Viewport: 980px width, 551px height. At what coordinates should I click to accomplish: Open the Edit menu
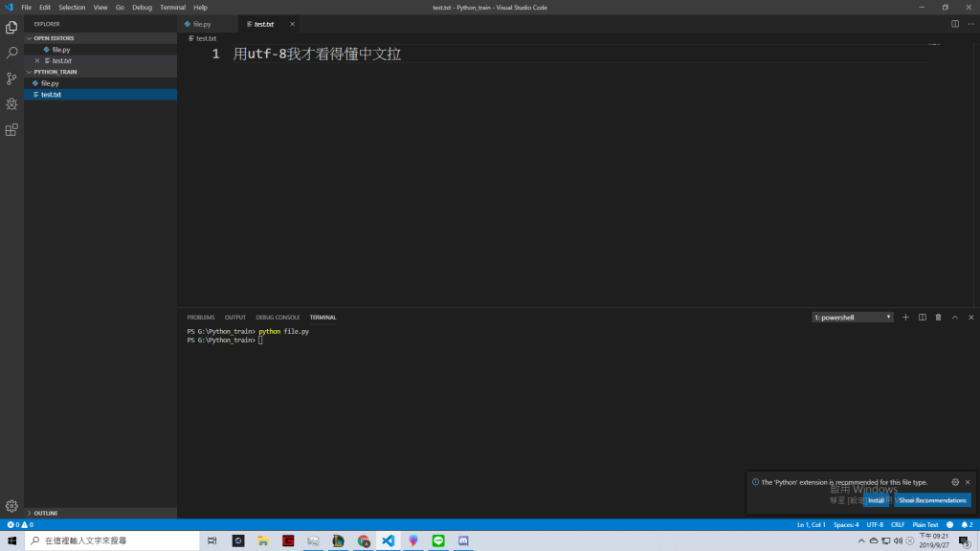tap(45, 8)
